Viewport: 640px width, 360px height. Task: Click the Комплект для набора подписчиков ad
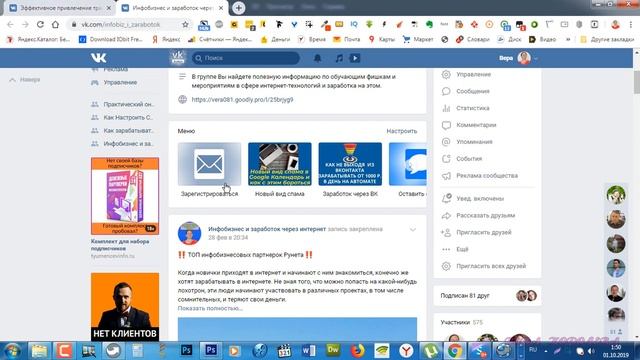tap(125, 208)
